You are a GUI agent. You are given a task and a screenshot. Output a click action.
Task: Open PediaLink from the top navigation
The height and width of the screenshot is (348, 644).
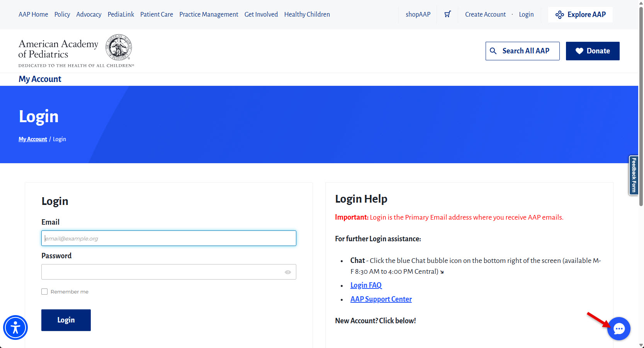tap(121, 14)
